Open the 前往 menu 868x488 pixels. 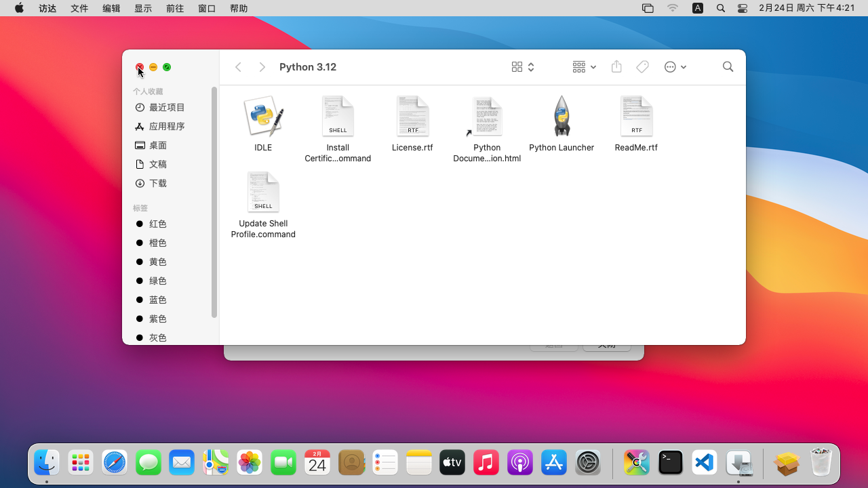tap(175, 8)
